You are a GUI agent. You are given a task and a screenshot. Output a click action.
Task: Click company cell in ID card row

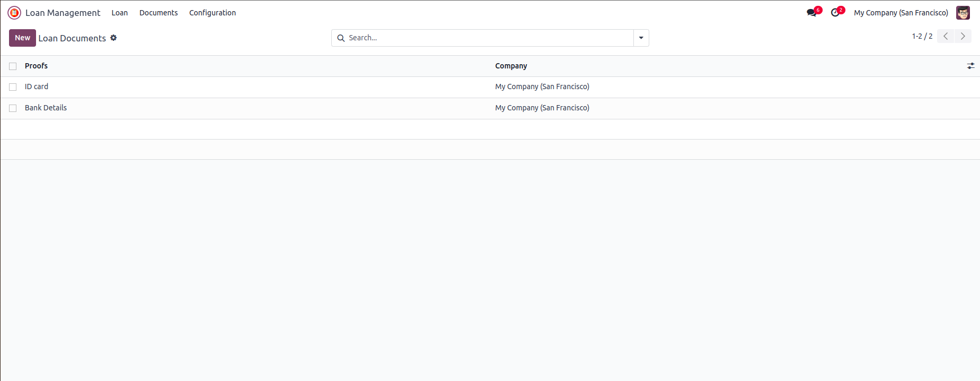pos(542,86)
